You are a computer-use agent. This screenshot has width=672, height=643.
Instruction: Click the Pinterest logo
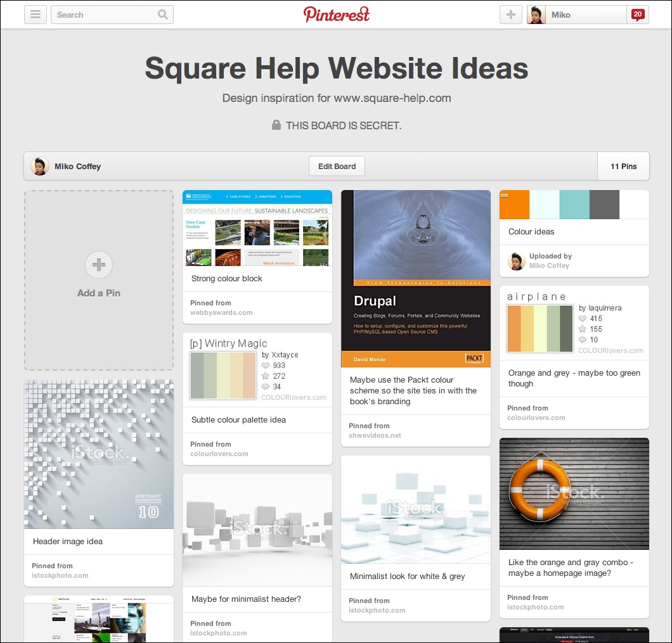click(337, 15)
